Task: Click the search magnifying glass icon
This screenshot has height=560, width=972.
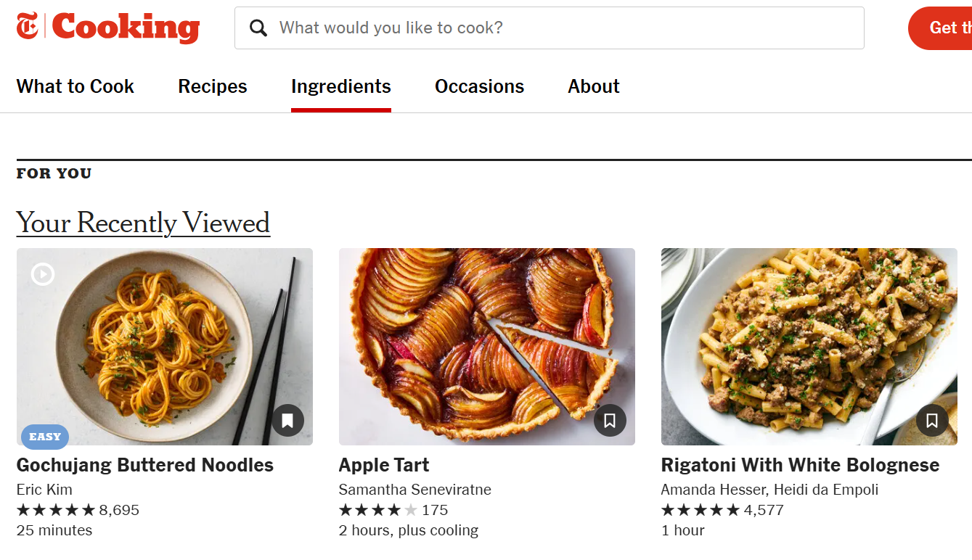Action: (x=258, y=28)
